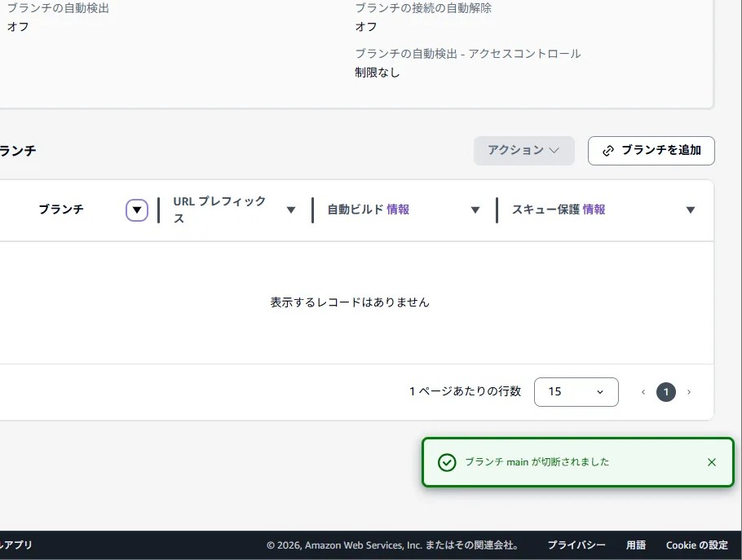
Task: Dismiss the ブランチ main が切断されました notification
Action: click(x=711, y=462)
